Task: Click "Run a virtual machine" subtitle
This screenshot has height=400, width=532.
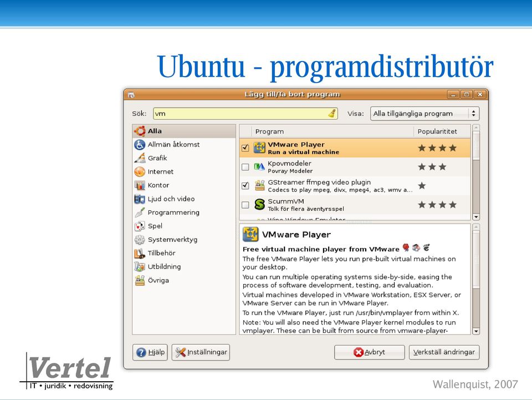Action: coord(303,152)
